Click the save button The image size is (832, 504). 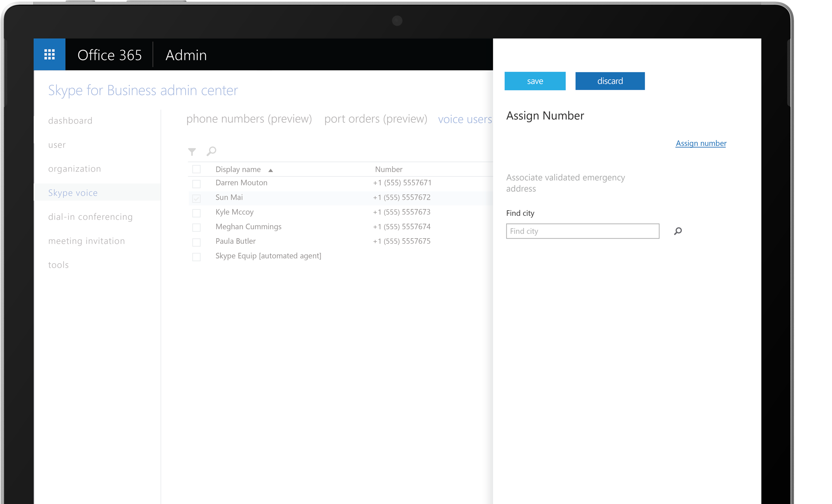pos(535,81)
